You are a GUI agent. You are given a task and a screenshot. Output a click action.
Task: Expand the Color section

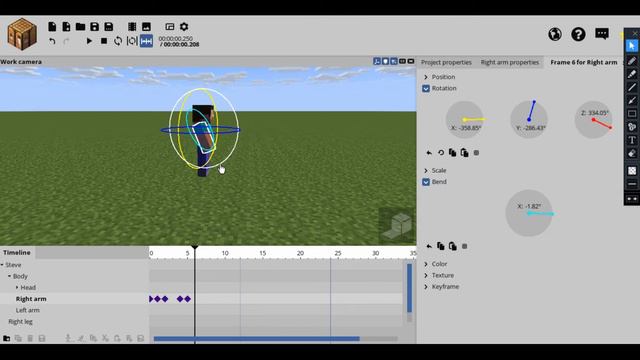426,264
